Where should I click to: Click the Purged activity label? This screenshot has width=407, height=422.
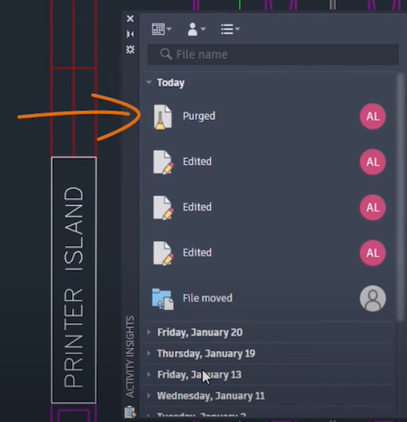pyautogui.click(x=199, y=116)
